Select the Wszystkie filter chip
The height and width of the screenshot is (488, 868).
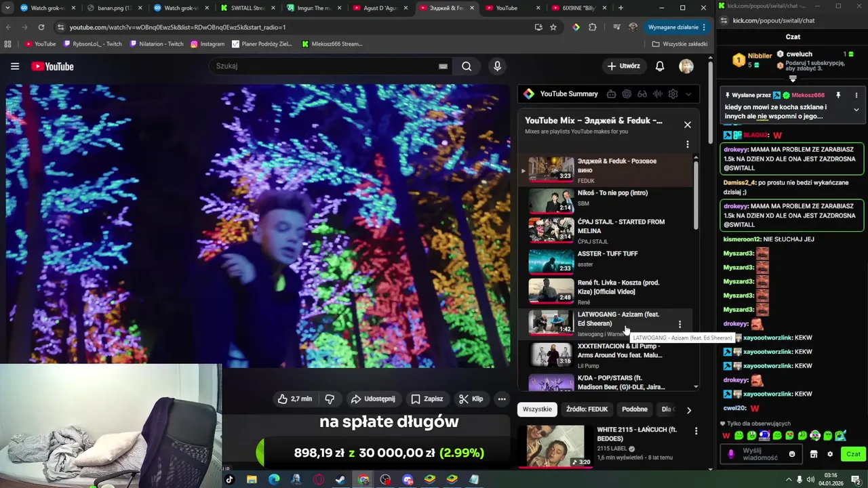537,409
